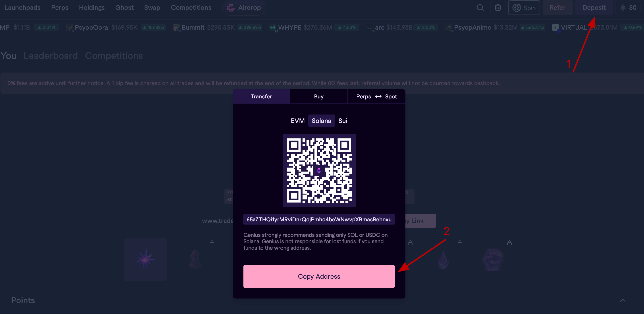The width and height of the screenshot is (644, 314).
Task: Select the Solana network option
Action: tap(321, 121)
